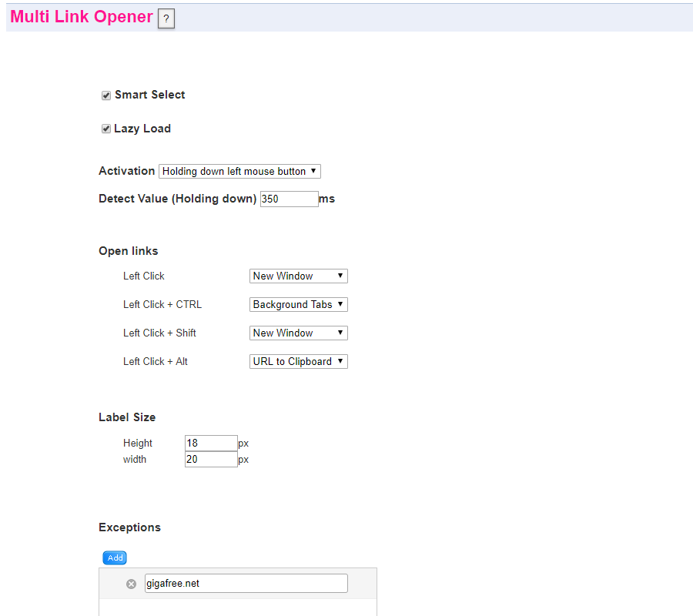Click the Exceptions heading

pyautogui.click(x=129, y=527)
